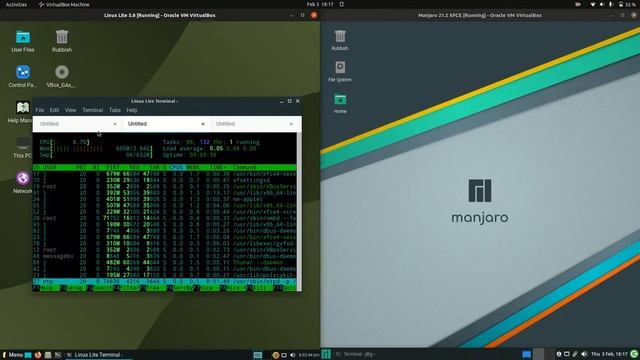The width and height of the screenshot is (640, 360).
Task: Open Manjaro logo menu in panel
Action: pyautogui.click(x=326, y=354)
